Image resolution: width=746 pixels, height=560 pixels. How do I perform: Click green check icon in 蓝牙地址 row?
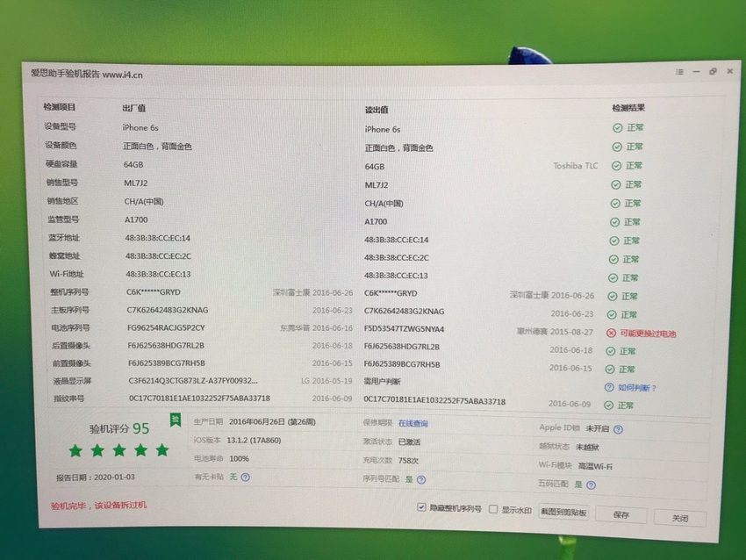[614, 241]
